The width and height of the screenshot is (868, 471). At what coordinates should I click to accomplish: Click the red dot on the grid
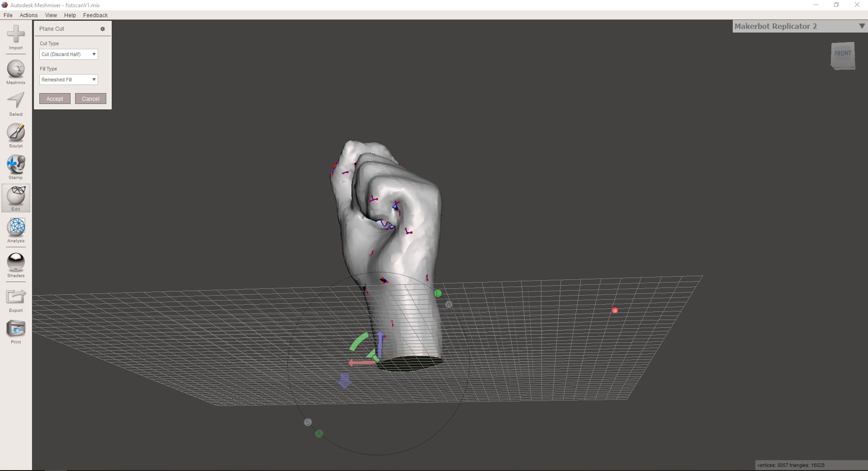click(x=614, y=310)
